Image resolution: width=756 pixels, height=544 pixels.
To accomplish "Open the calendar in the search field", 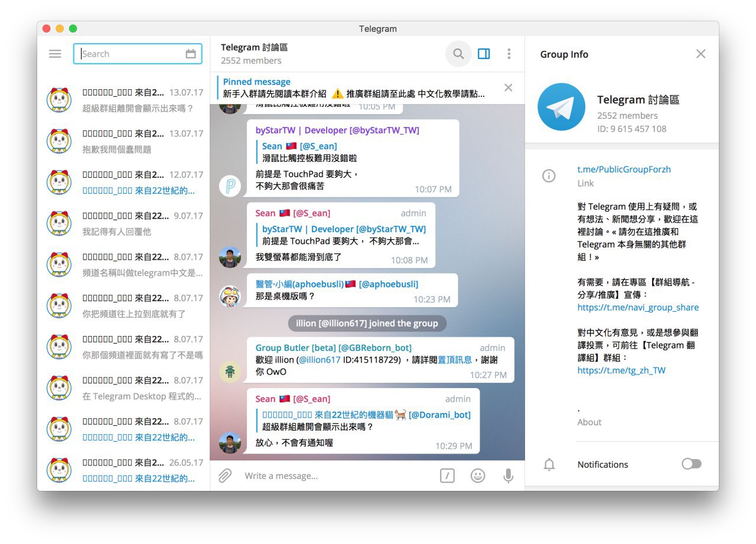I will 191,54.
